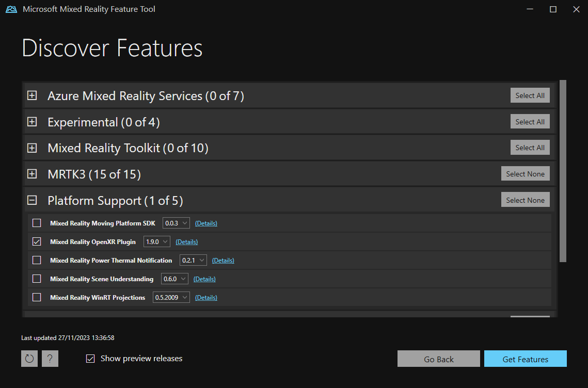Click the refresh icon to reload features

pyautogui.click(x=29, y=358)
